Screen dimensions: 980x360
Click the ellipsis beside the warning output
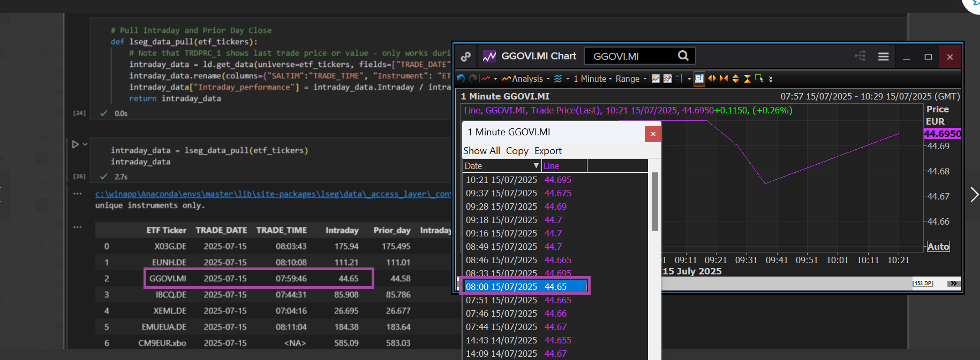click(x=77, y=194)
